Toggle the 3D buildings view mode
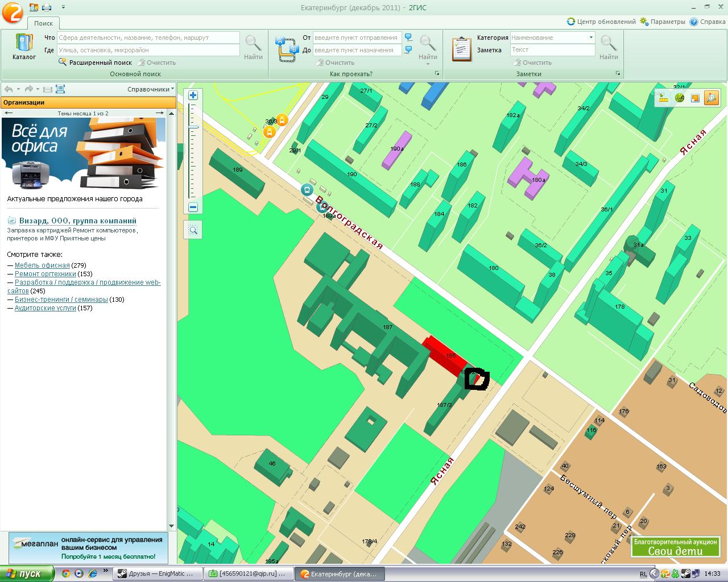728x582 pixels. [x=711, y=98]
